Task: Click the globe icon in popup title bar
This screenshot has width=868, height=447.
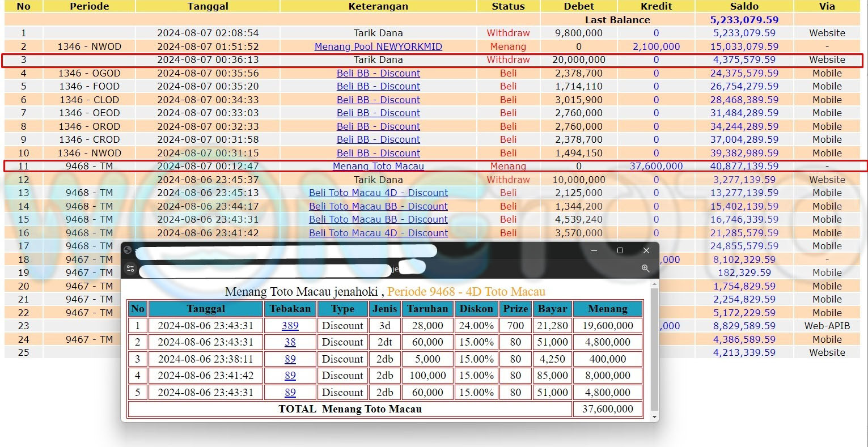Action: (x=128, y=250)
